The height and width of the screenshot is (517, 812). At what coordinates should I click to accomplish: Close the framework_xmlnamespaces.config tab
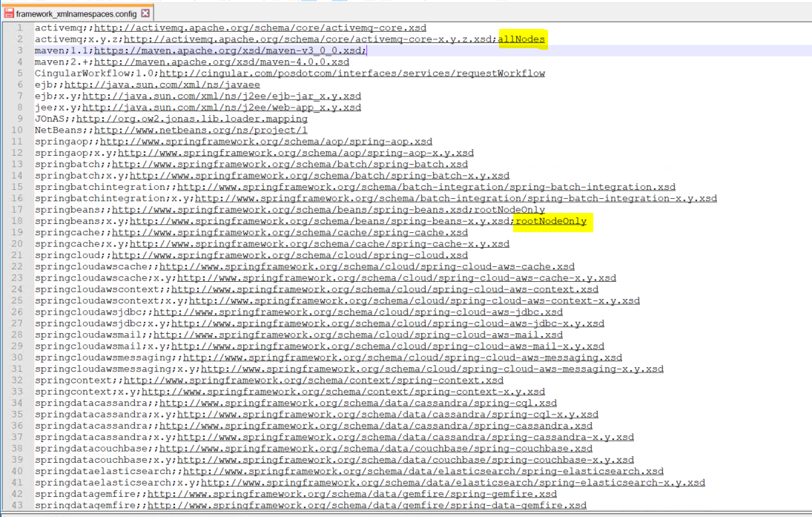tap(145, 13)
